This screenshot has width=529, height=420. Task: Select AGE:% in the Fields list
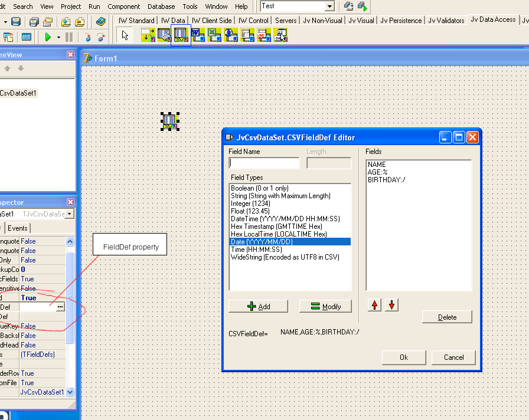click(x=377, y=172)
